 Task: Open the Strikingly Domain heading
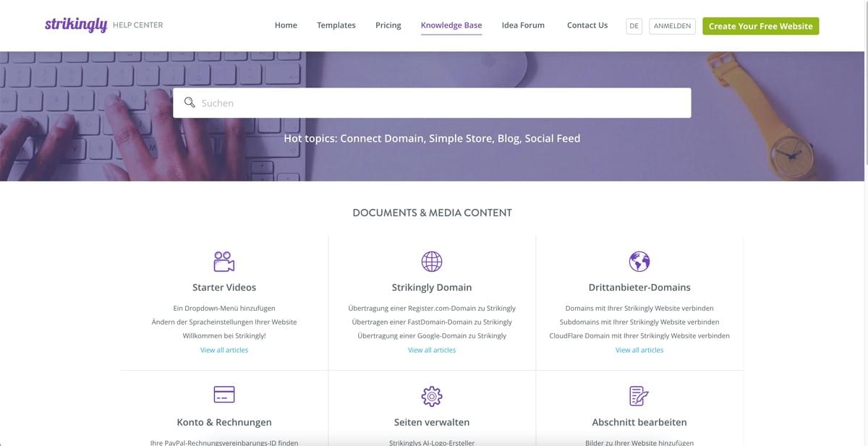point(432,287)
